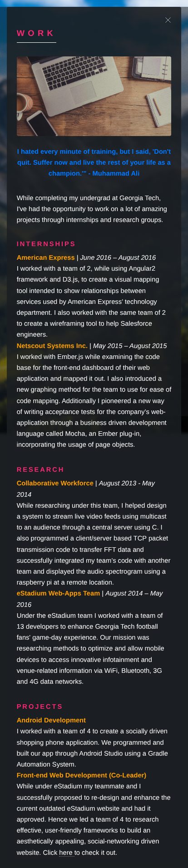
Task: Click the text 'Automation System.'
Action: (46, 764)
